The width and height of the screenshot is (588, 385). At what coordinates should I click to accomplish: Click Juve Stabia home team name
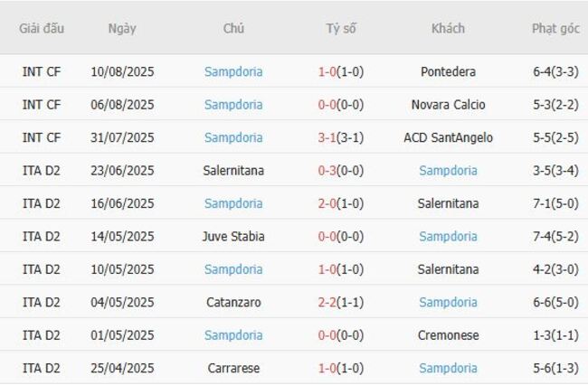[x=233, y=237]
